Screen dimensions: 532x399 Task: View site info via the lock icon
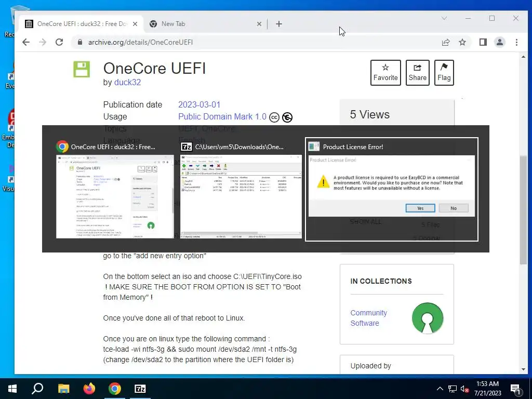(x=79, y=42)
